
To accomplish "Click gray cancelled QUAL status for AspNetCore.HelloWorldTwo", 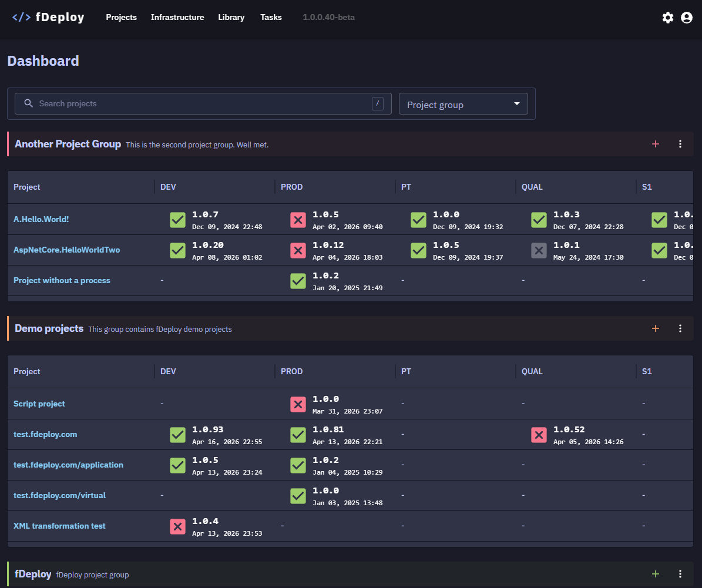I will point(539,250).
